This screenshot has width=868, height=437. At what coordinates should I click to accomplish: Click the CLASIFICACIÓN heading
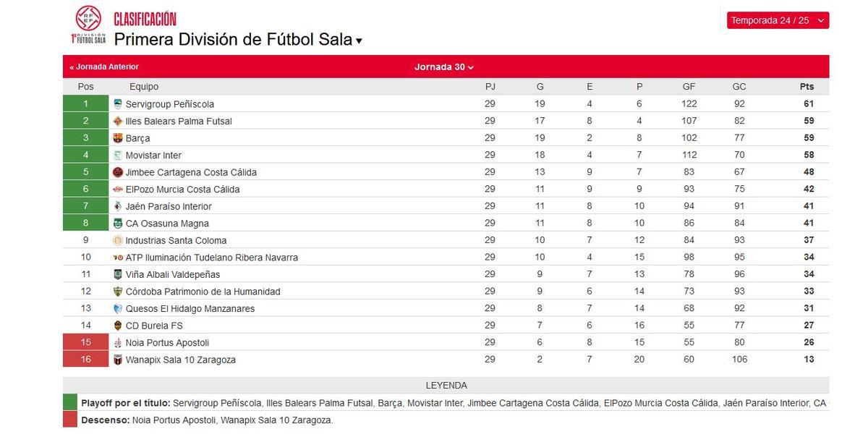[x=145, y=18]
